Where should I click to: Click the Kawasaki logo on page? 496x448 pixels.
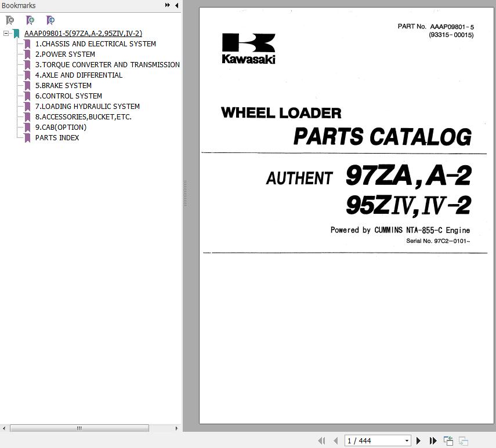click(249, 48)
